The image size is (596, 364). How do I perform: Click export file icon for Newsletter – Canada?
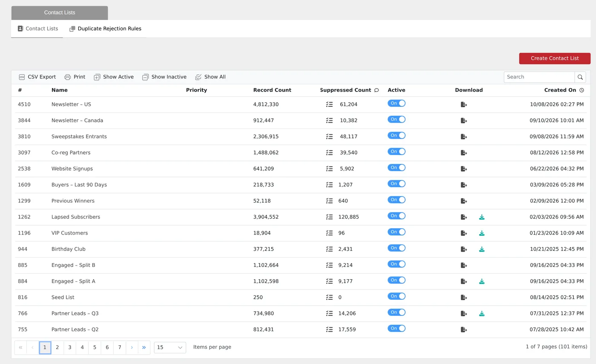pyautogui.click(x=464, y=120)
